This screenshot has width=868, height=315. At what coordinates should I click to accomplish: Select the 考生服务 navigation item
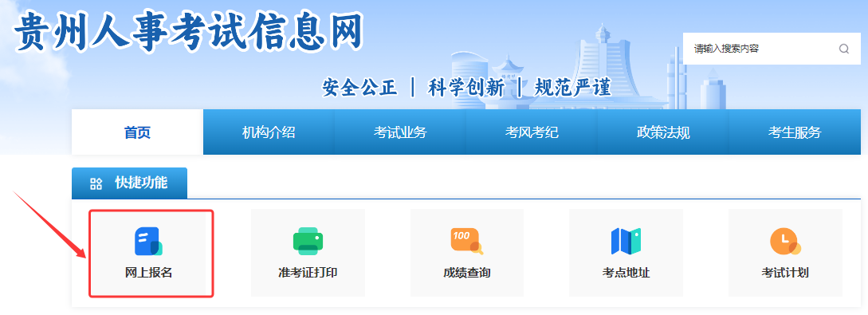tap(795, 132)
